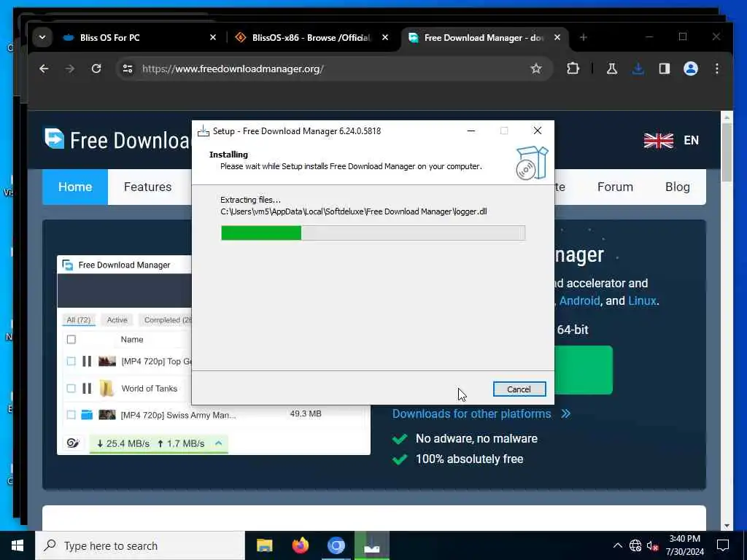Change language via the UK flag icon
The height and width of the screenshot is (560, 747).
(659, 141)
